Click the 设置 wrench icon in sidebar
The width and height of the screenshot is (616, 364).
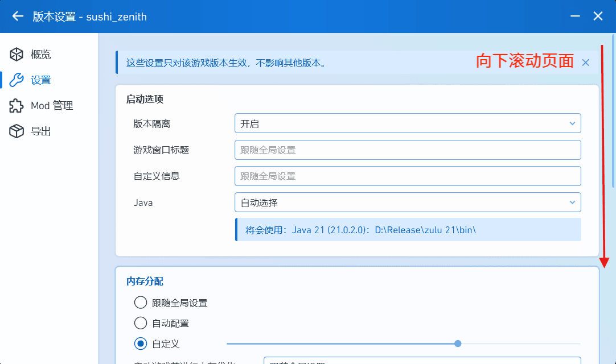tap(17, 80)
